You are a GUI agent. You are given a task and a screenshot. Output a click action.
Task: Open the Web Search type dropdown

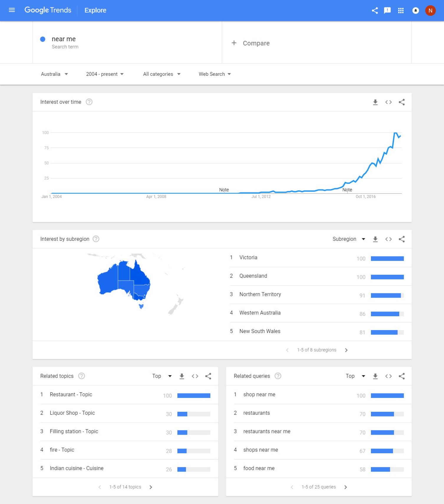click(x=215, y=74)
